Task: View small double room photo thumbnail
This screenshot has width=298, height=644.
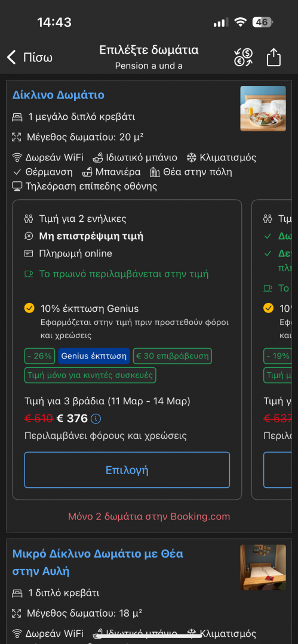Action: point(263,567)
